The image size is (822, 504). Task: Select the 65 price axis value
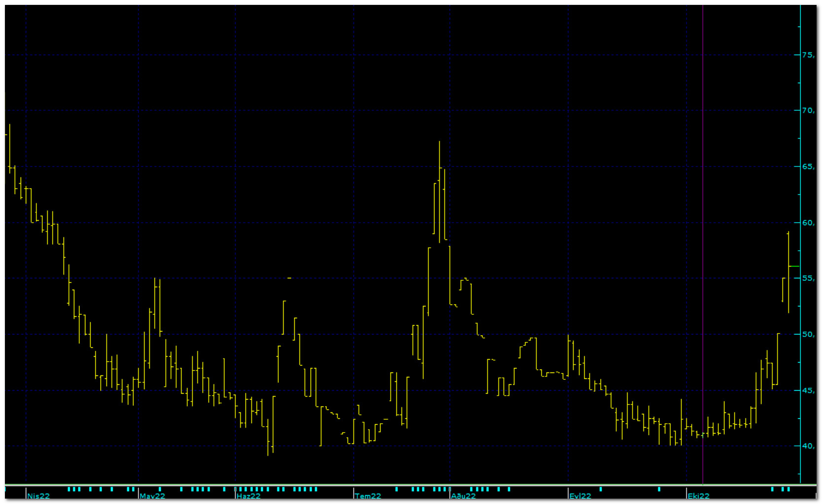(808, 167)
